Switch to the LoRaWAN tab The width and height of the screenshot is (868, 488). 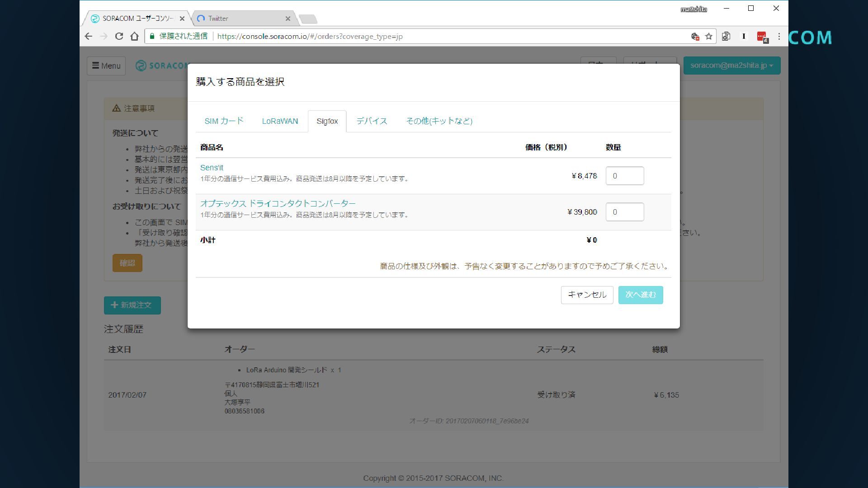pyautogui.click(x=280, y=121)
